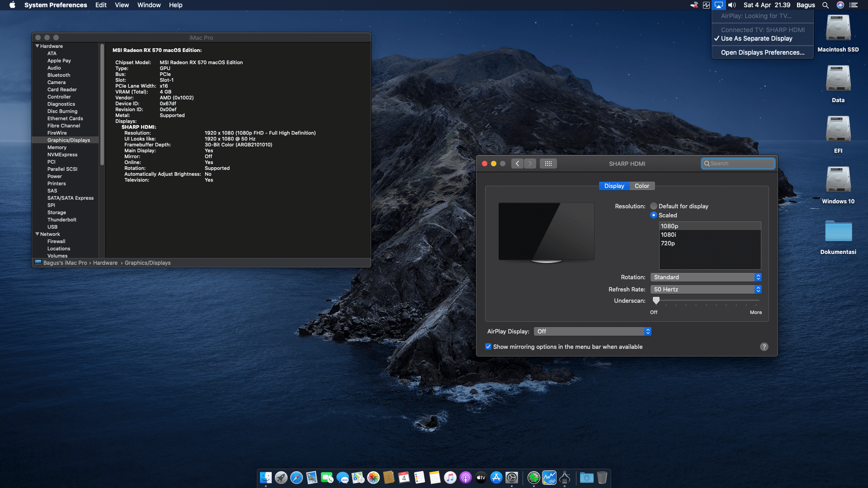Open Apple TV app in Dock
The height and width of the screenshot is (488, 868).
[x=481, y=478]
